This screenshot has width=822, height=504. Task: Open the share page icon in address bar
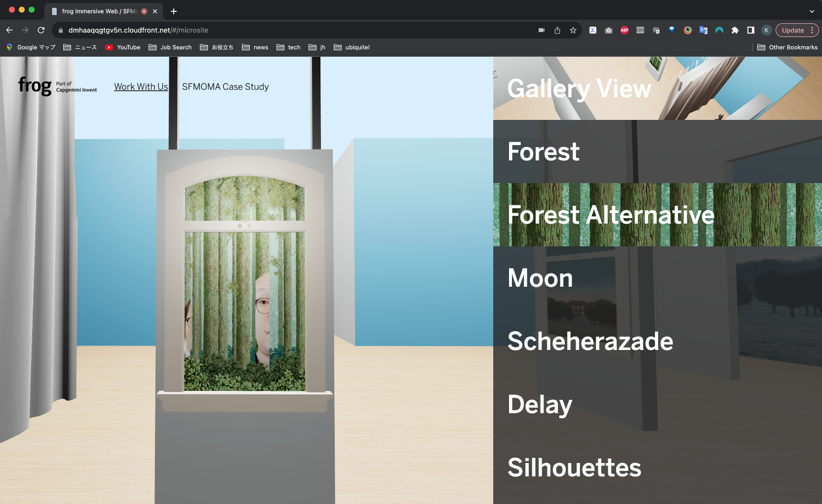[x=557, y=30]
